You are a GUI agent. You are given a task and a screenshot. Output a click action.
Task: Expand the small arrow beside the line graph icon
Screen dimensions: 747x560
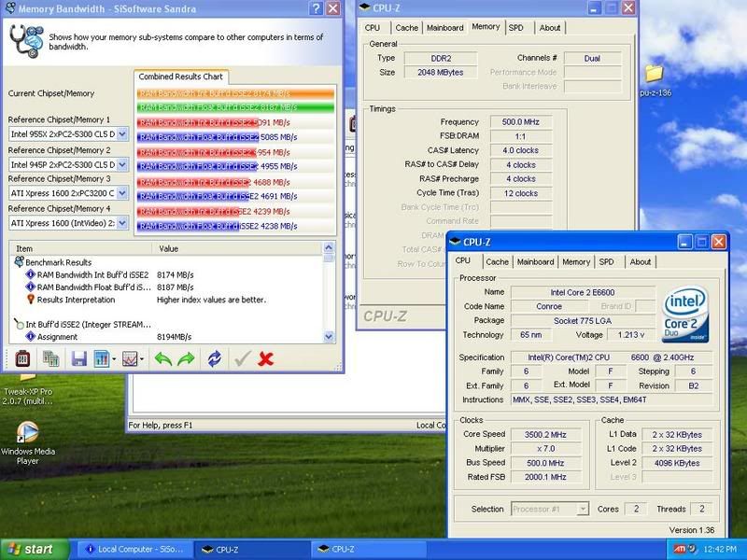[142, 358]
